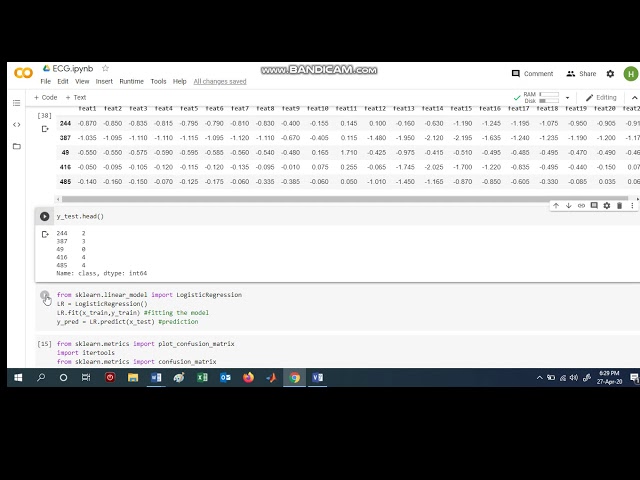The height and width of the screenshot is (480, 640).
Task: Click the Comment button
Action: pos(532,73)
